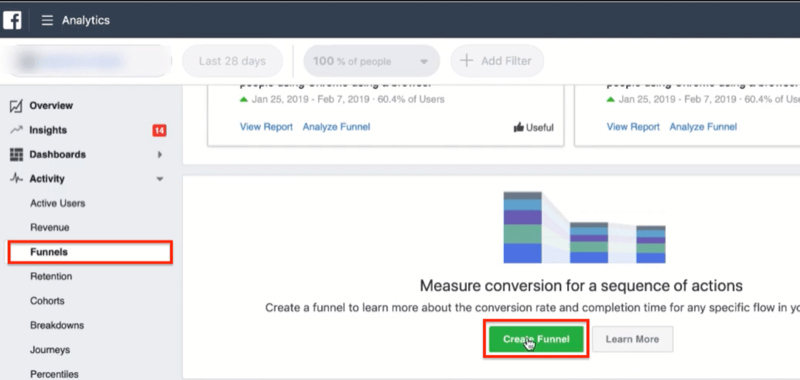Open the Insights badge showing 14
Viewport: 800px width, 380px height.
click(159, 131)
